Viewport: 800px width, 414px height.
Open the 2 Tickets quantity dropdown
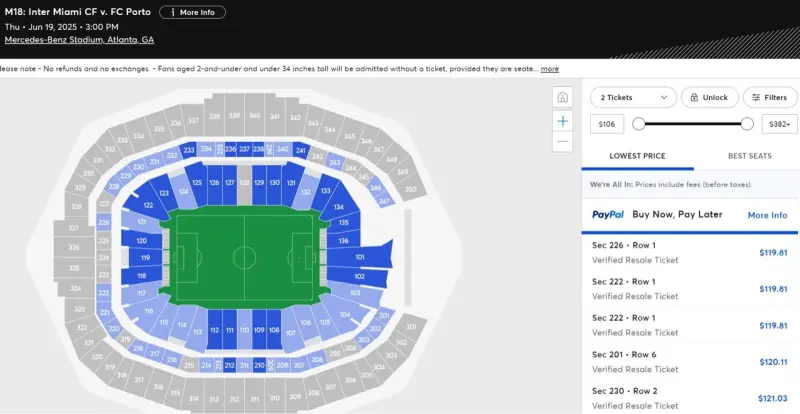[633, 98]
